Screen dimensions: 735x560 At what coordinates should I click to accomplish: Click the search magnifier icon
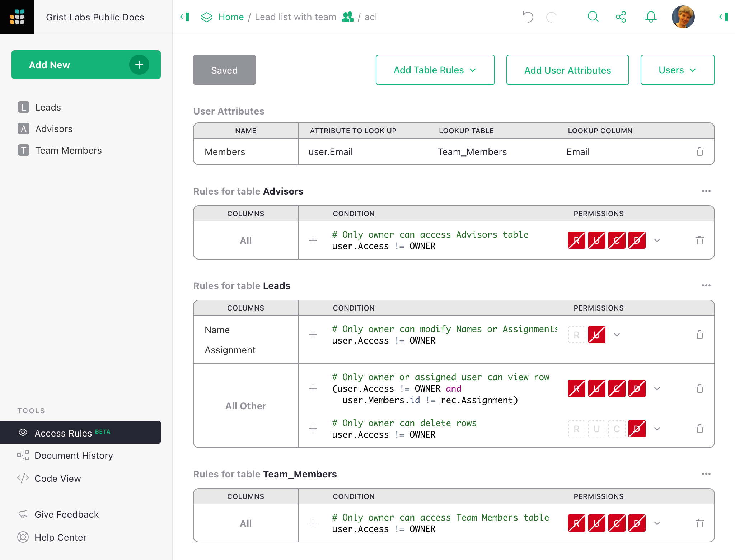tap(593, 17)
